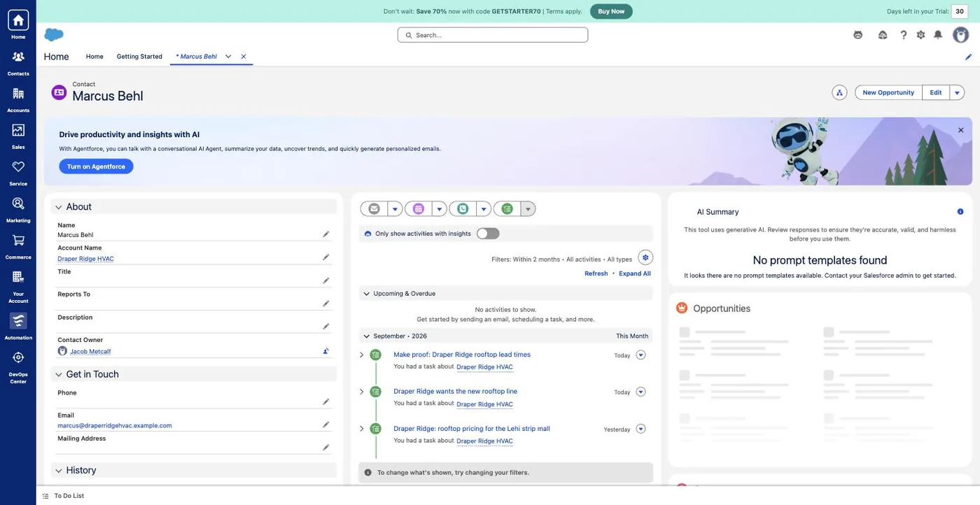This screenshot has height=505, width=980.
Task: Edit the Account Name field pencil
Action: tap(325, 257)
